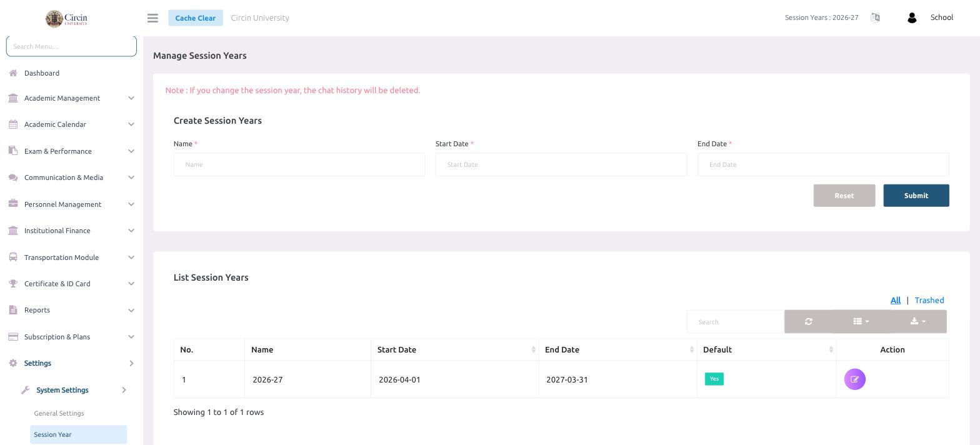Click the Cache Clear button
This screenshot has height=445, width=980.
[195, 18]
